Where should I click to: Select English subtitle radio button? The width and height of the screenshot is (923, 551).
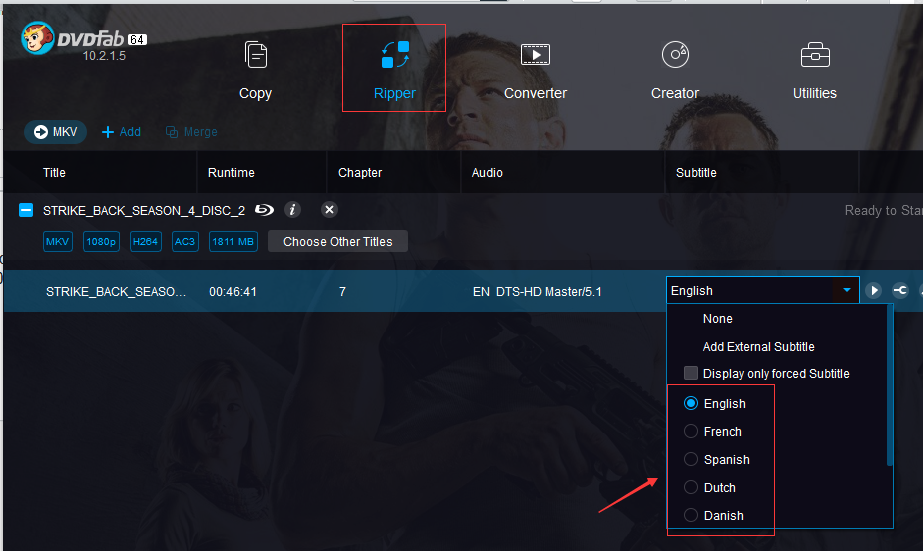(691, 403)
